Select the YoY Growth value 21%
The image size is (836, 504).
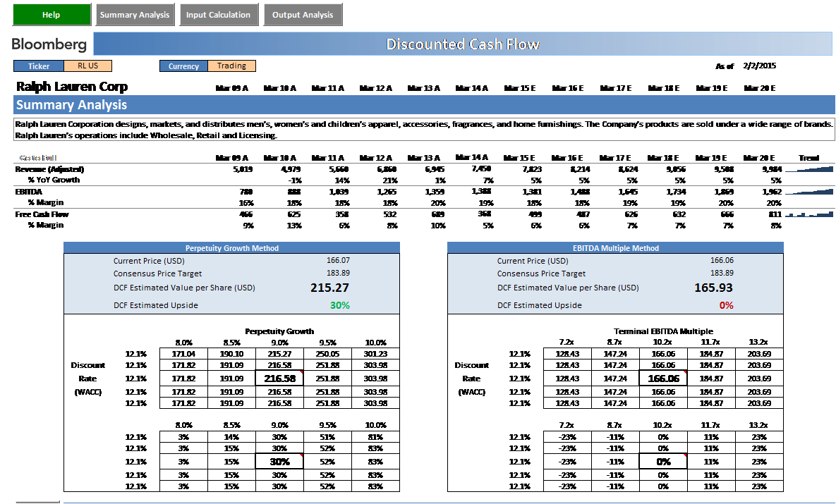tap(389, 180)
